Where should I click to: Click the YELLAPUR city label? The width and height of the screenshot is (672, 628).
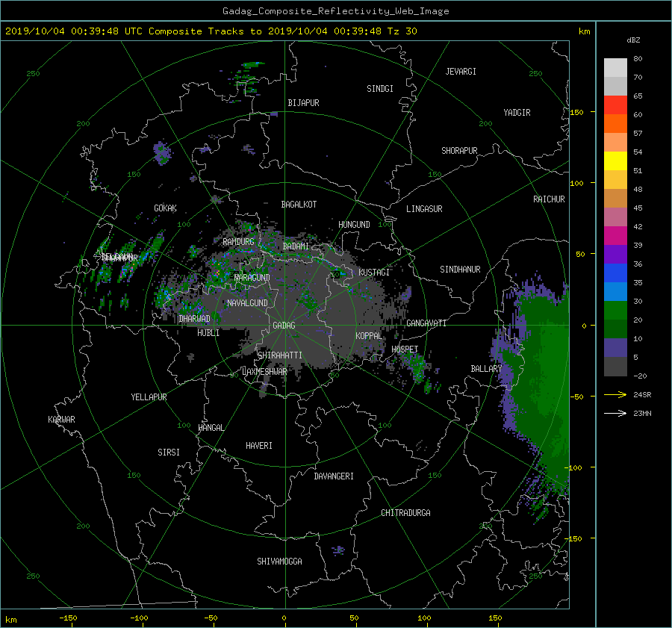pos(149,397)
